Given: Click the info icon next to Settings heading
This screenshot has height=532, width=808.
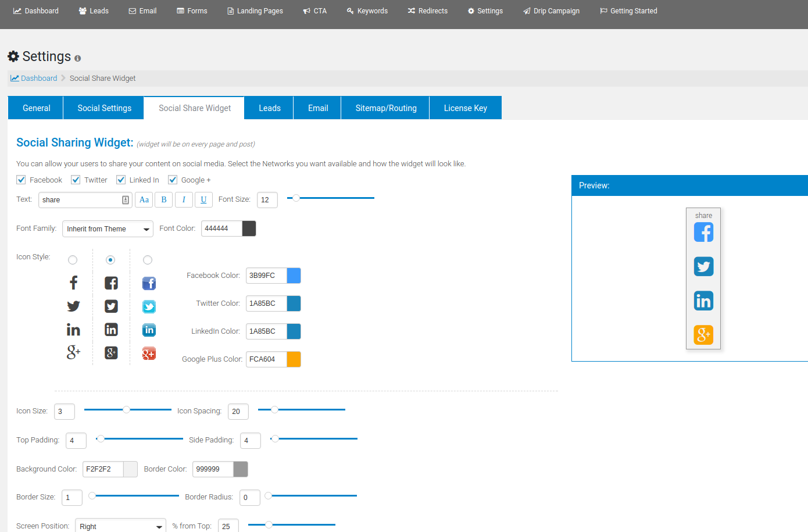Looking at the screenshot, I should point(77,59).
